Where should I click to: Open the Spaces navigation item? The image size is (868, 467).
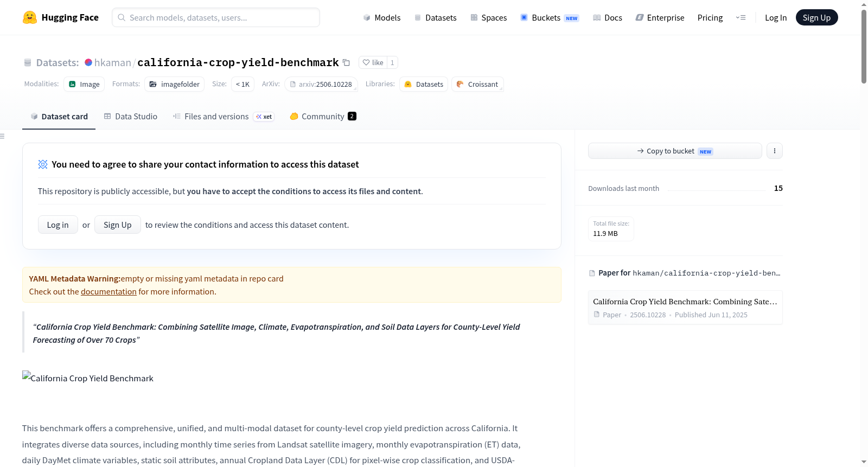[488, 17]
